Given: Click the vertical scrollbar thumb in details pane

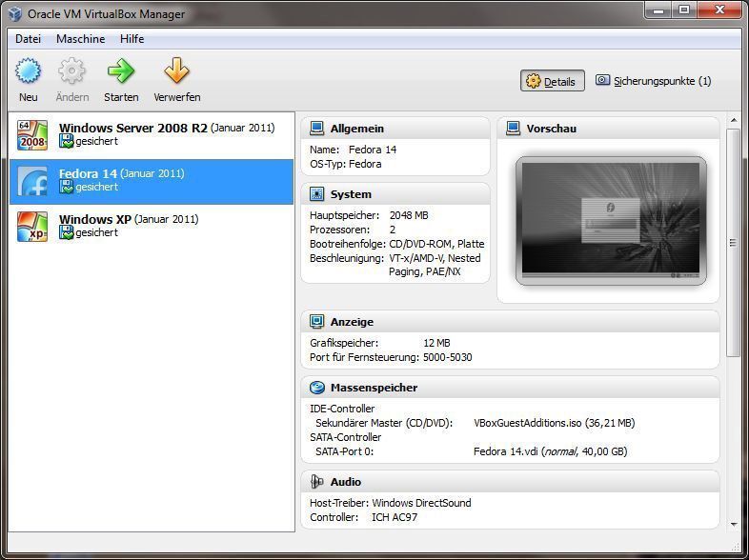Looking at the screenshot, I should point(733,243).
